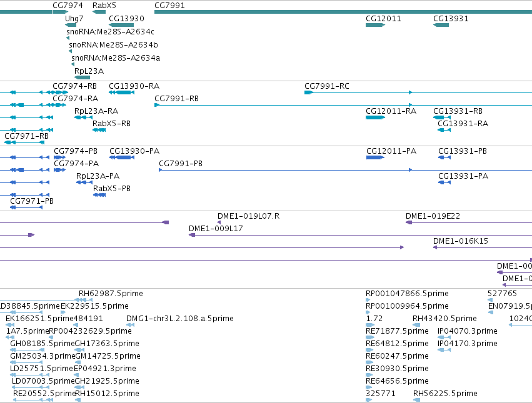Select EST DMG1-chr3L.2.108.a.5prime
Image resolution: width=532 pixels, height=403 pixels.
pos(180,319)
